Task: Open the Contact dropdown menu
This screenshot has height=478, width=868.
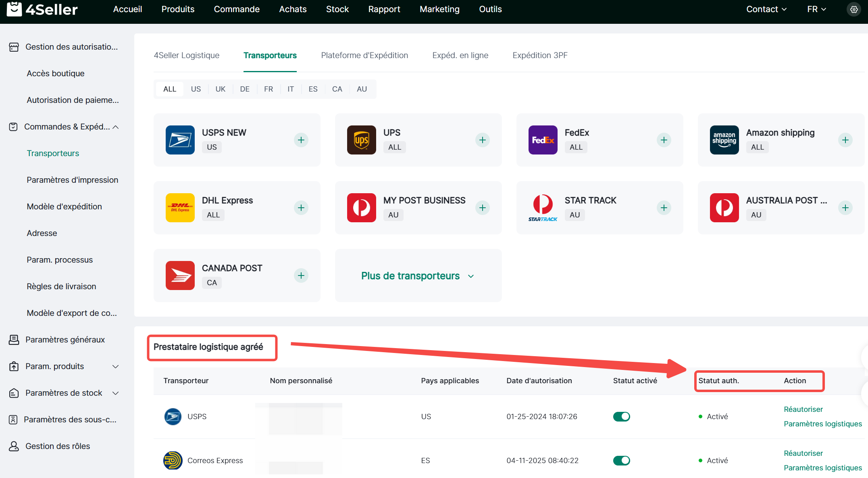Action: 766,9
